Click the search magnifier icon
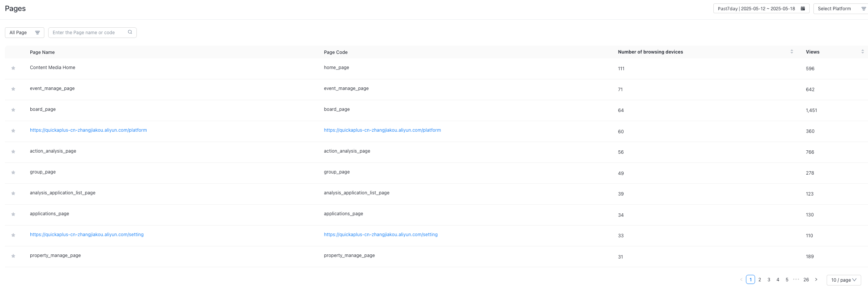The height and width of the screenshot is (287, 868). coord(130,32)
